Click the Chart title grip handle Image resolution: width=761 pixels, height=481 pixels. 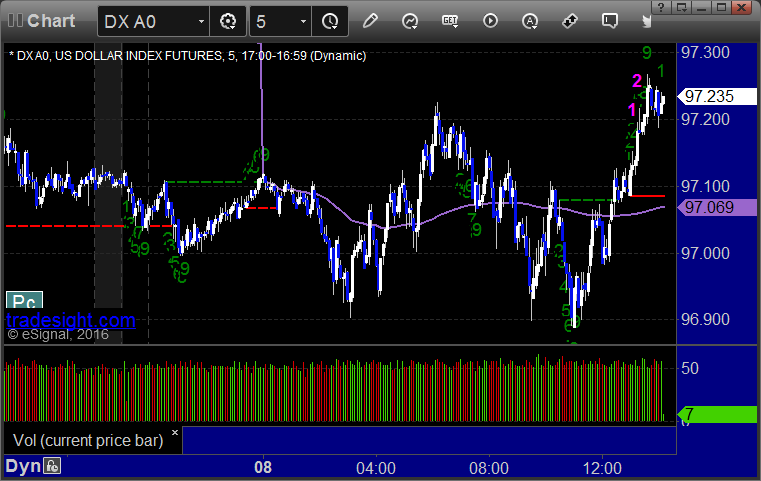[15, 20]
